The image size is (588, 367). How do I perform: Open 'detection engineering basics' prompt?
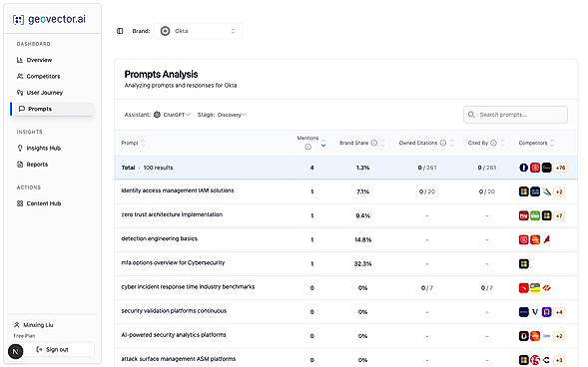[x=160, y=238]
